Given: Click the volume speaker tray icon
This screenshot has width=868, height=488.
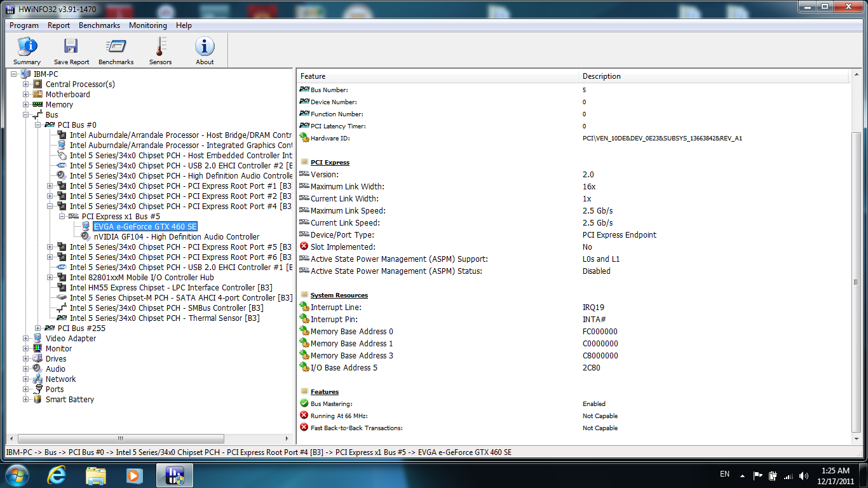Looking at the screenshot, I should pyautogui.click(x=804, y=475).
